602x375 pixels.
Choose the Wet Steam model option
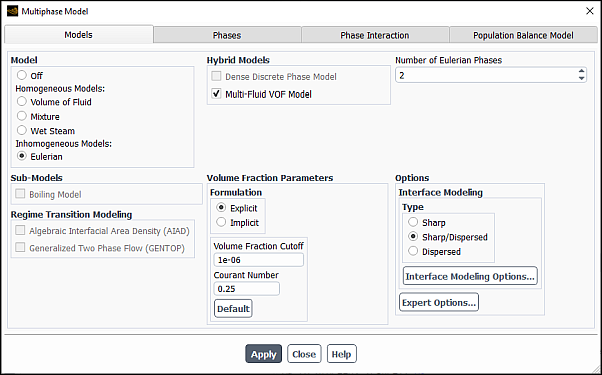[22, 131]
